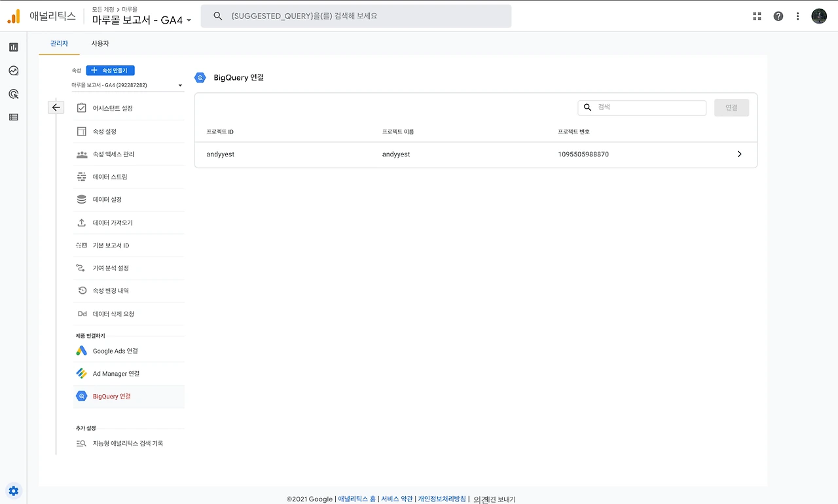Open 데이터 설정 menu item

[129, 200]
